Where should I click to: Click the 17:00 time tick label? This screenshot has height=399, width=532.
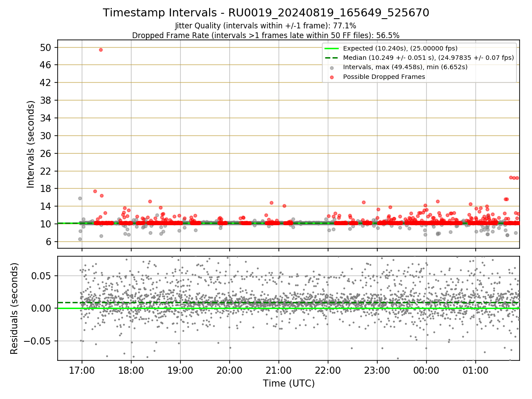tap(82, 370)
